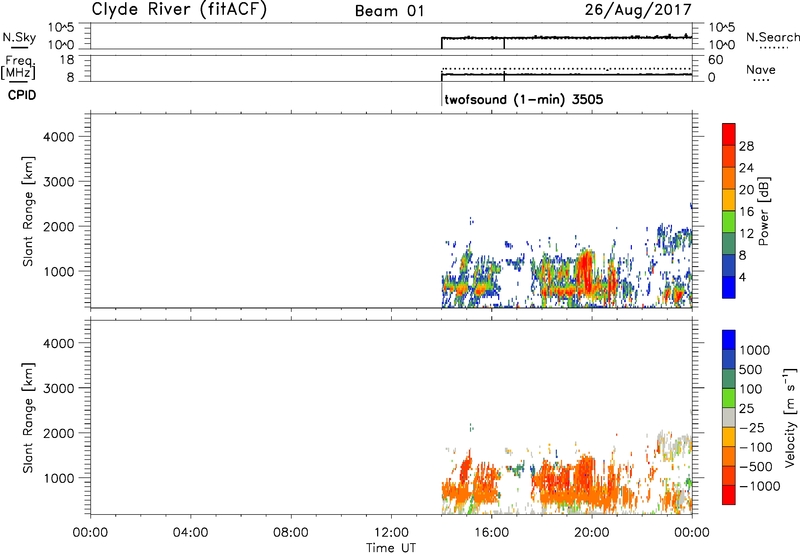Screen dimensions: 800x554
Task: Pick the orange 20–24 dB power swatch
Action: coord(729,178)
